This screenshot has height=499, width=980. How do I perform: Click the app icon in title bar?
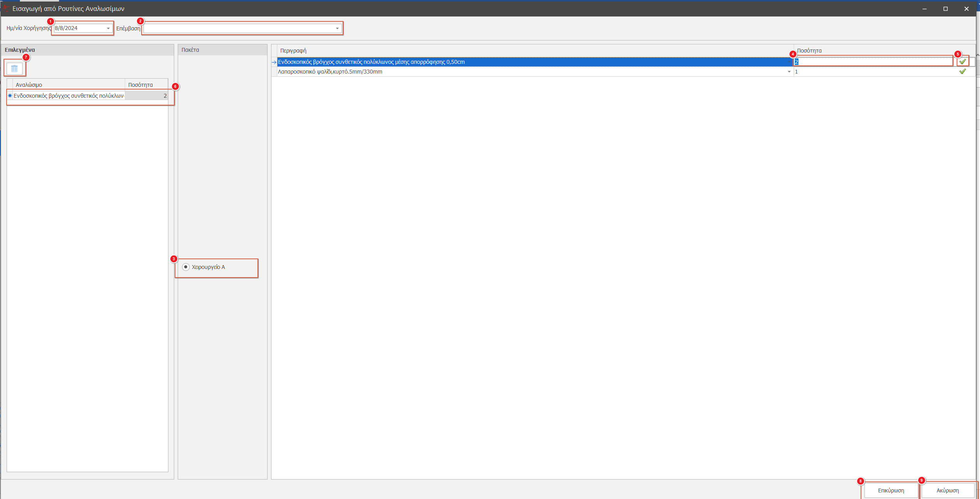tap(5, 9)
